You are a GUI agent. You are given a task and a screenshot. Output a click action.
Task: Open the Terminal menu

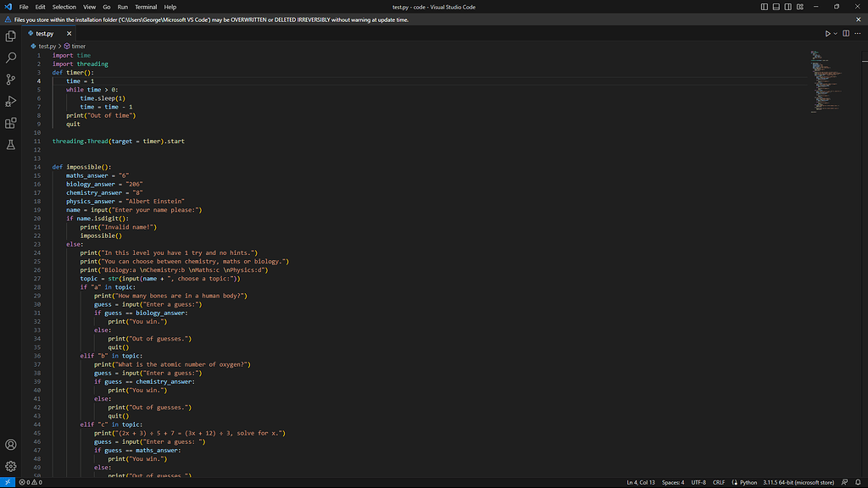coord(146,7)
